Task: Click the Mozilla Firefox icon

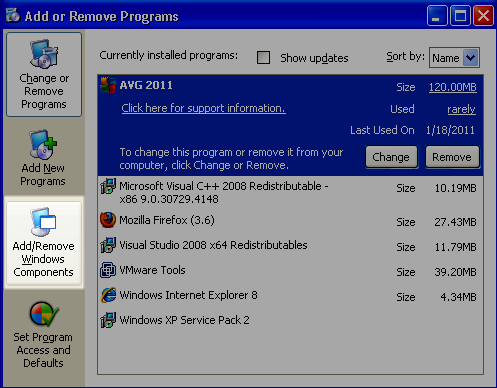Action: 108,220
